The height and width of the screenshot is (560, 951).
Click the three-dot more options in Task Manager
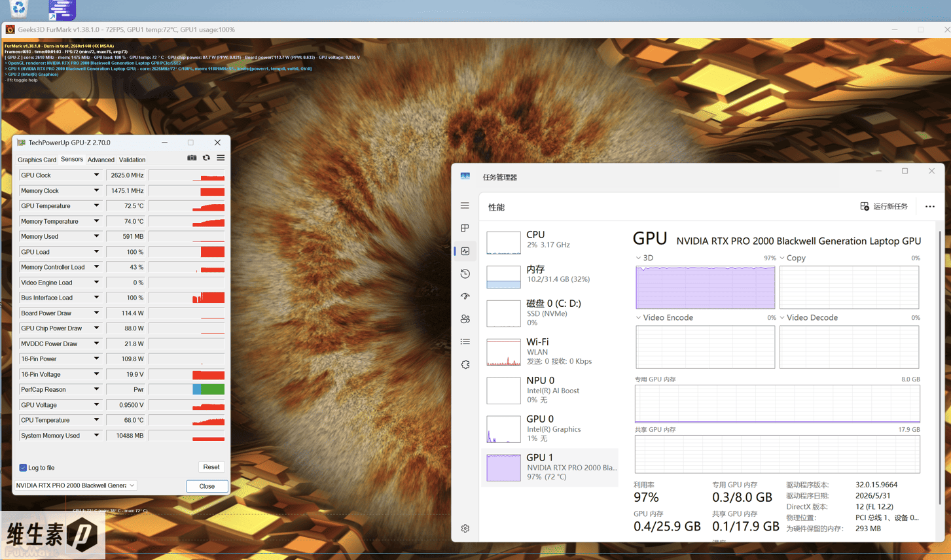929,207
